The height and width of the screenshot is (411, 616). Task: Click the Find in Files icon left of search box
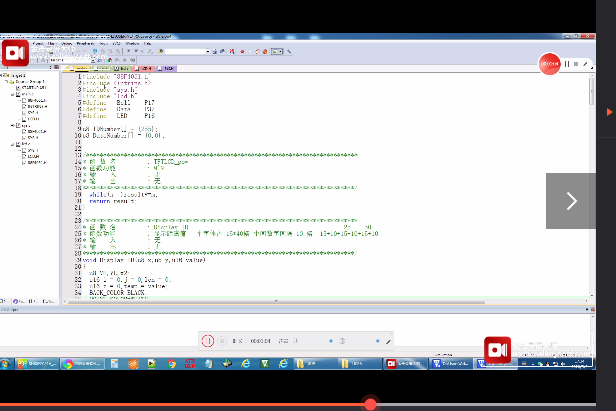pos(160,51)
